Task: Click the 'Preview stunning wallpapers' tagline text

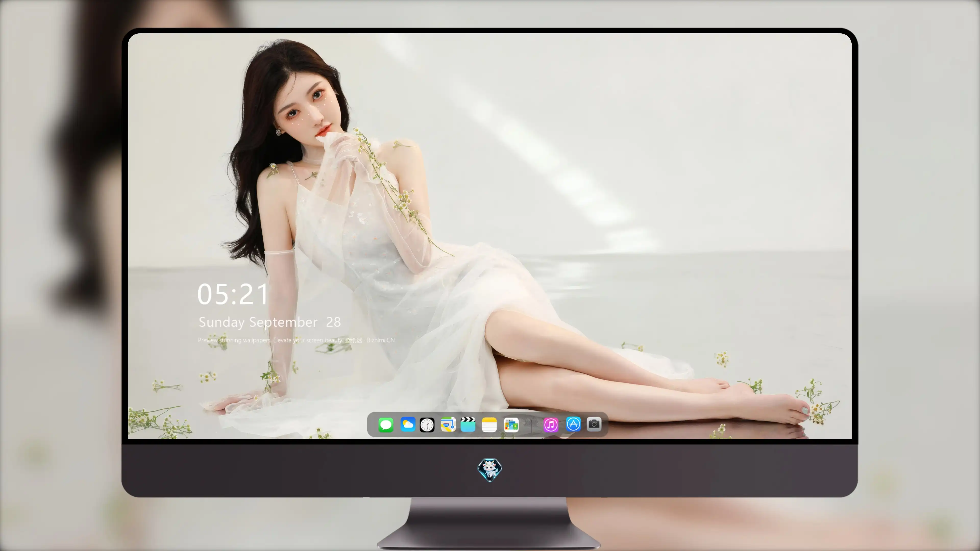Action: click(x=296, y=340)
